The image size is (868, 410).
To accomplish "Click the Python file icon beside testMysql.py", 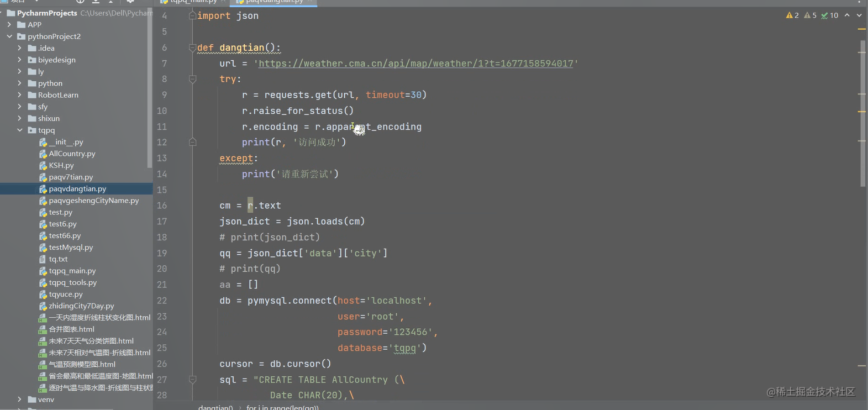I will click(x=43, y=248).
